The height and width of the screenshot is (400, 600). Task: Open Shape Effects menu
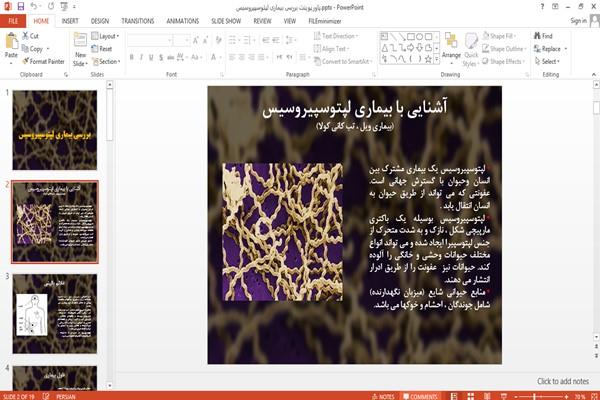[504, 61]
